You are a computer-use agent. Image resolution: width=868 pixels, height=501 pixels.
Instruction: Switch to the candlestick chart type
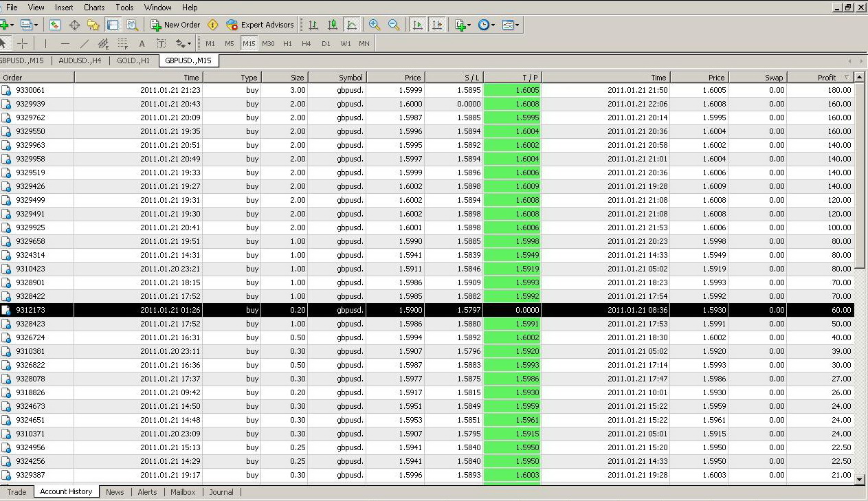tap(333, 25)
